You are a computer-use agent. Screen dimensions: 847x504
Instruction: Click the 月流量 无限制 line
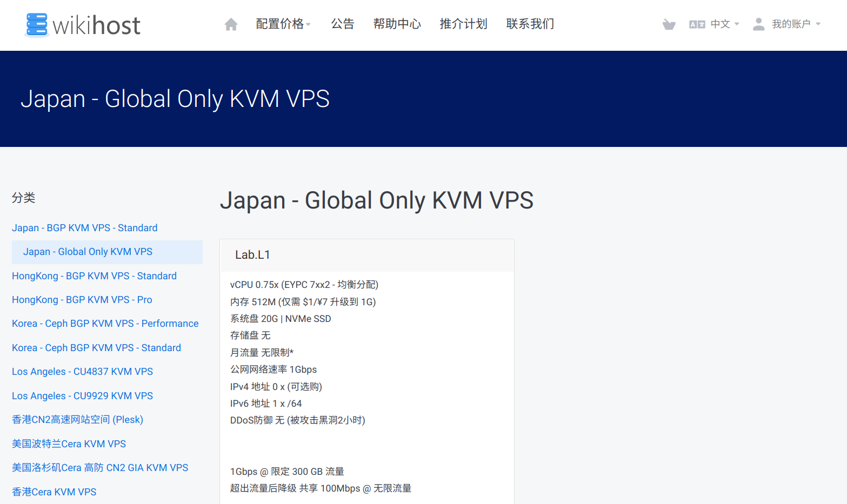click(x=262, y=353)
